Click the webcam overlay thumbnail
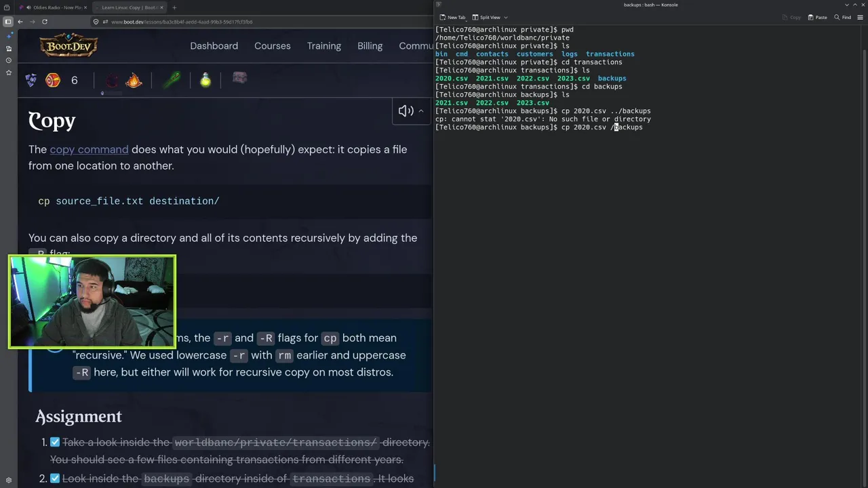 (92, 302)
